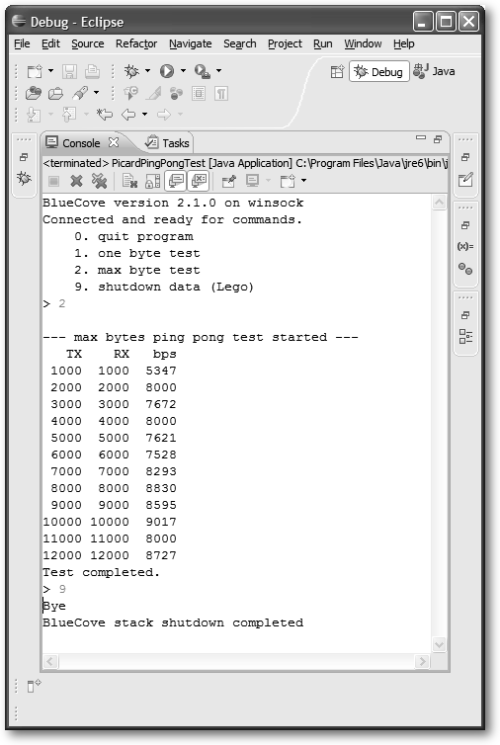The width and height of the screenshot is (500, 745).
Task: Toggle Show Console When Standard Error Changes
Action: click(x=199, y=181)
